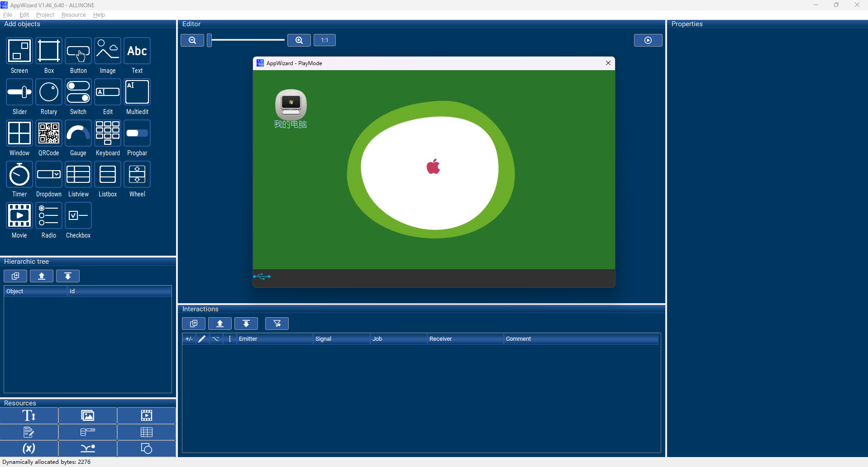
Task: Add a Gauge object
Action: [x=78, y=133]
